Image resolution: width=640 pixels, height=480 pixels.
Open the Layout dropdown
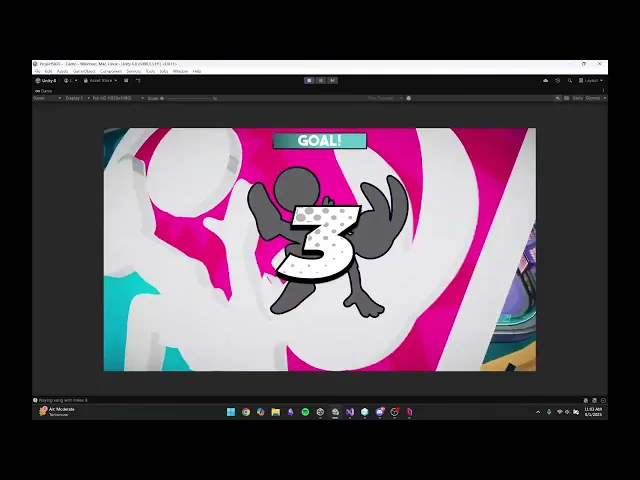591,81
